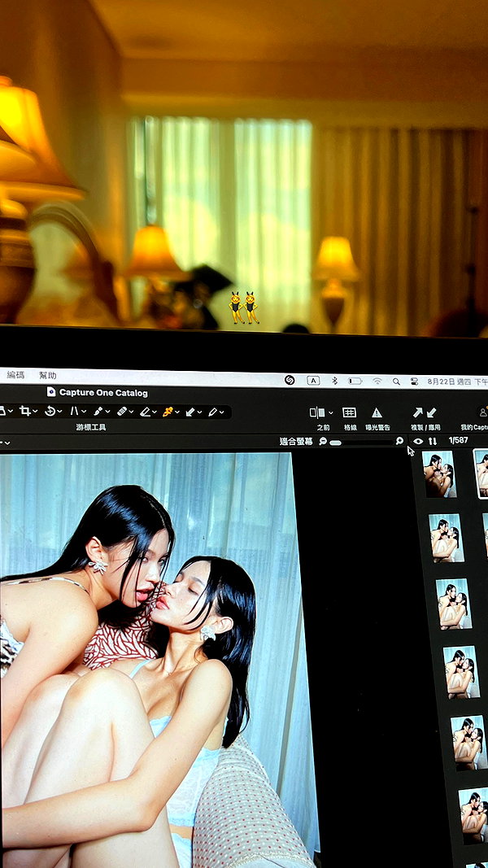Toggle the before (之前) comparison view

click(317, 412)
